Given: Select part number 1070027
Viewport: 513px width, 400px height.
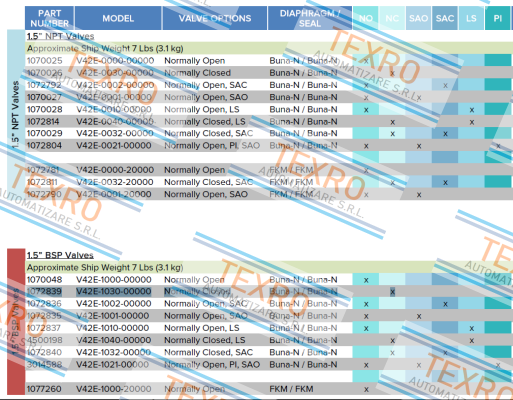Looking at the screenshot, I should click(44, 97).
